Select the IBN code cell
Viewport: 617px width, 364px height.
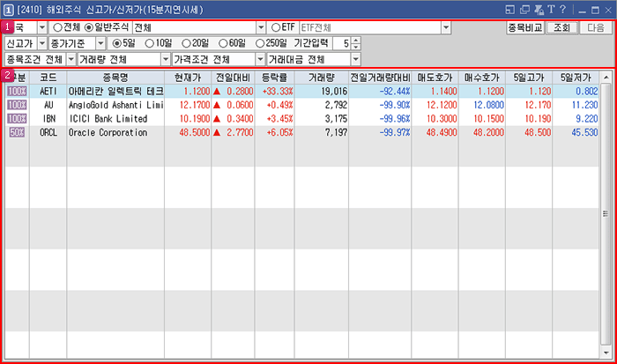click(x=48, y=119)
